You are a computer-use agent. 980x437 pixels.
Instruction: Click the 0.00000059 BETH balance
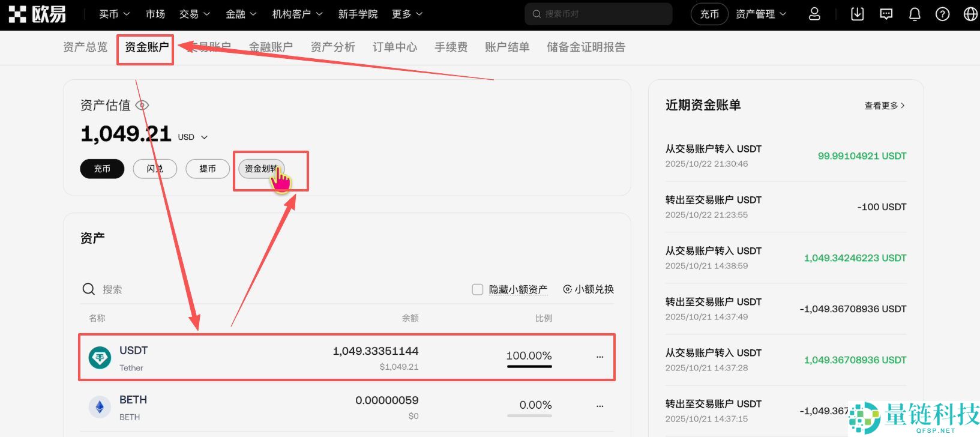tap(387, 400)
